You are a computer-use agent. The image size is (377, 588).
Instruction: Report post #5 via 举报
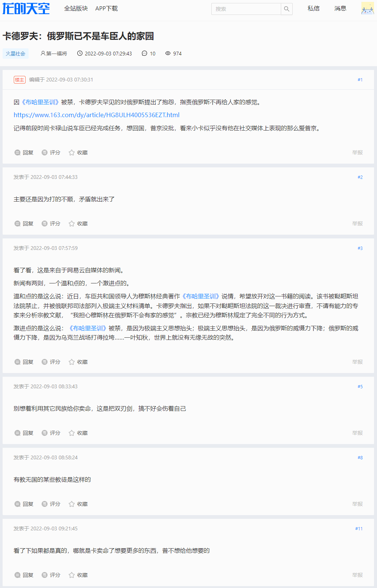click(x=357, y=433)
